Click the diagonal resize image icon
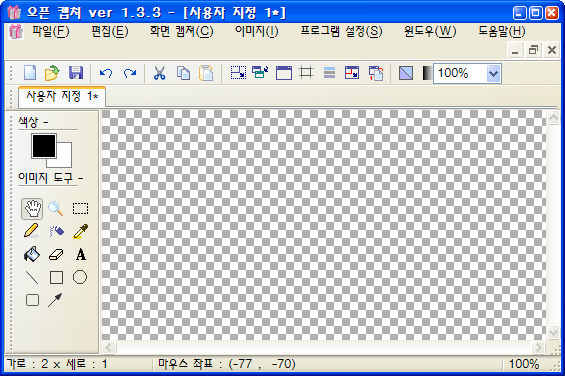This screenshot has width=565, height=376. pos(406,73)
